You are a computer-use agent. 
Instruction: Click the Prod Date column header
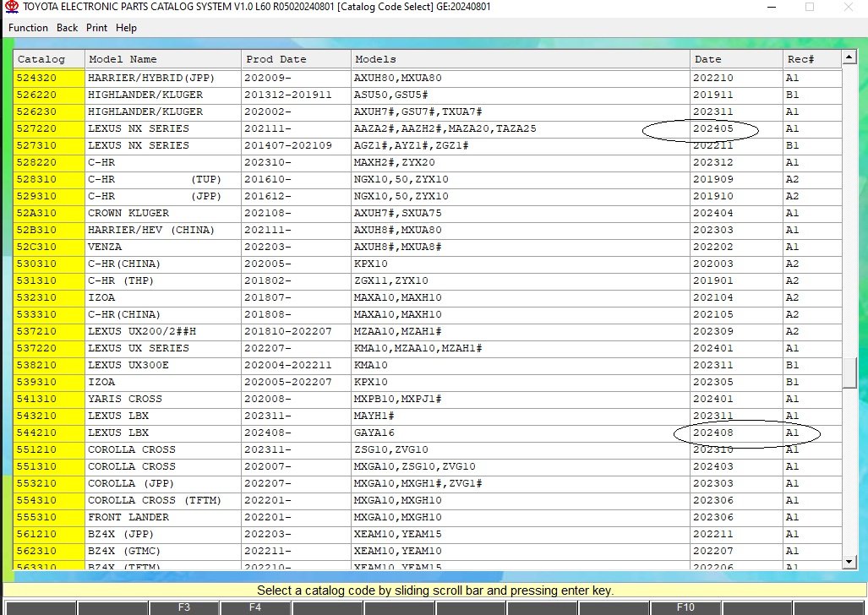click(295, 59)
